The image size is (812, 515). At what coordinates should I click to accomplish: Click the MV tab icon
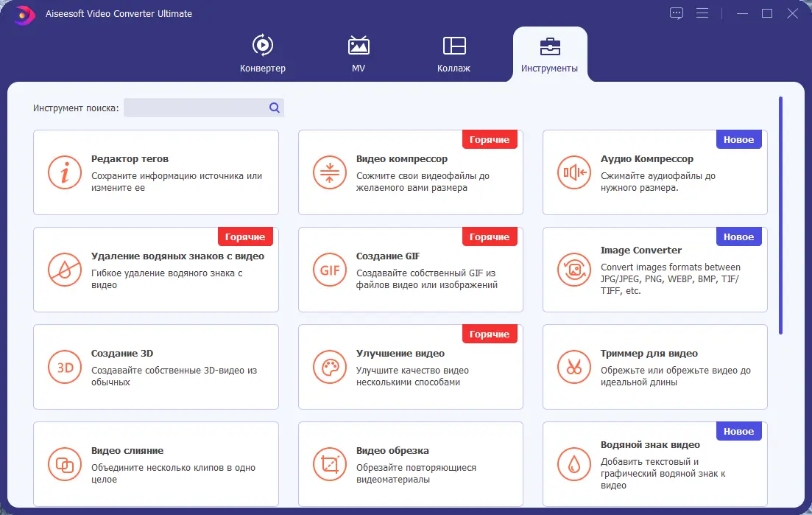click(359, 46)
